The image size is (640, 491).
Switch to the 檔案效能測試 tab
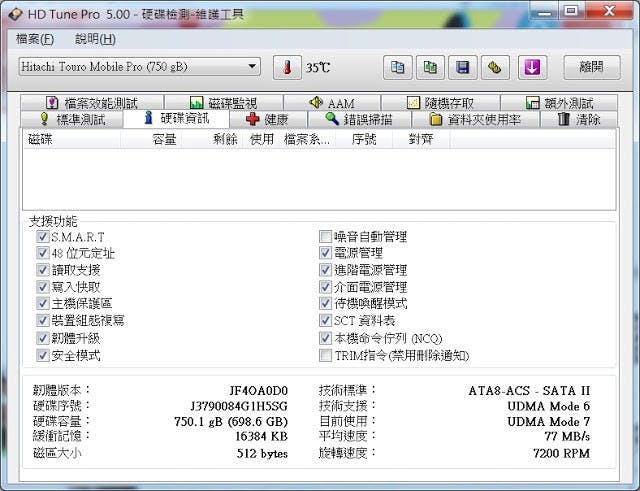pos(92,103)
